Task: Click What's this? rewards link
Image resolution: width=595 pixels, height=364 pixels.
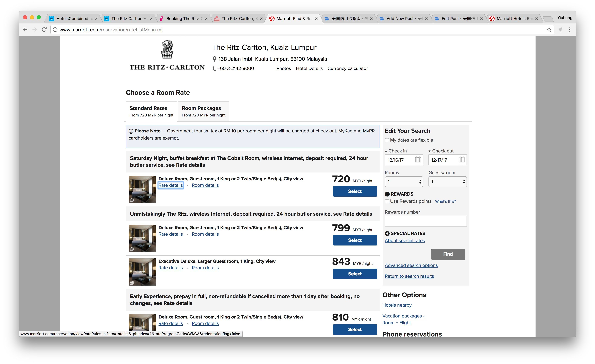Action: [x=445, y=201]
